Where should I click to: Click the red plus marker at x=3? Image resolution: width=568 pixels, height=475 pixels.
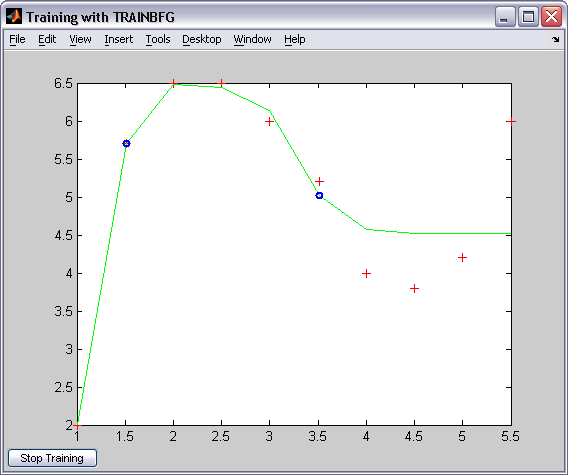coord(269,121)
